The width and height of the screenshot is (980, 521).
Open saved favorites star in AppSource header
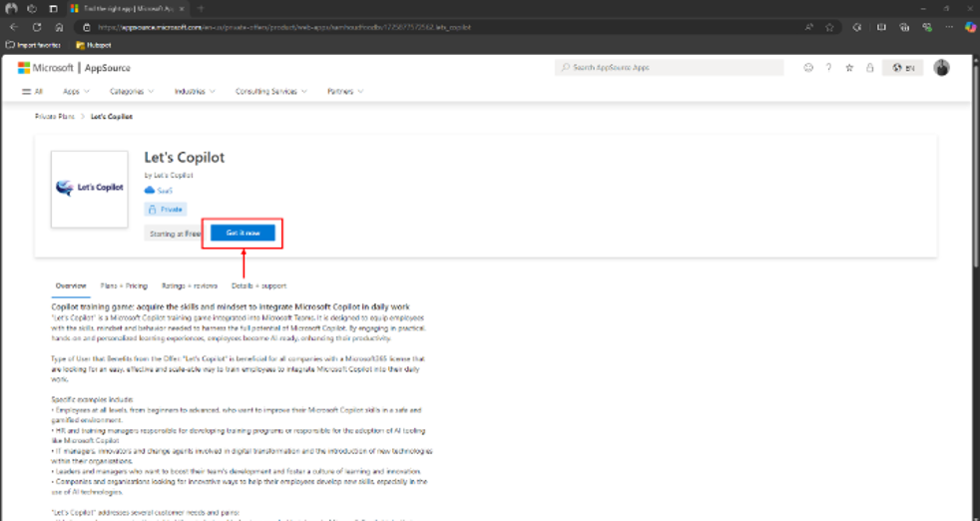[849, 68]
